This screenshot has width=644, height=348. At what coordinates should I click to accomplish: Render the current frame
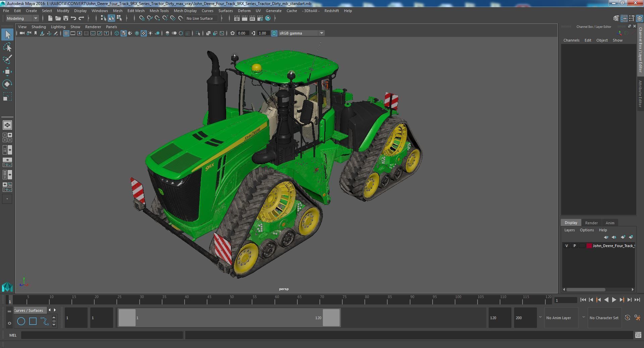pyautogui.click(x=244, y=18)
